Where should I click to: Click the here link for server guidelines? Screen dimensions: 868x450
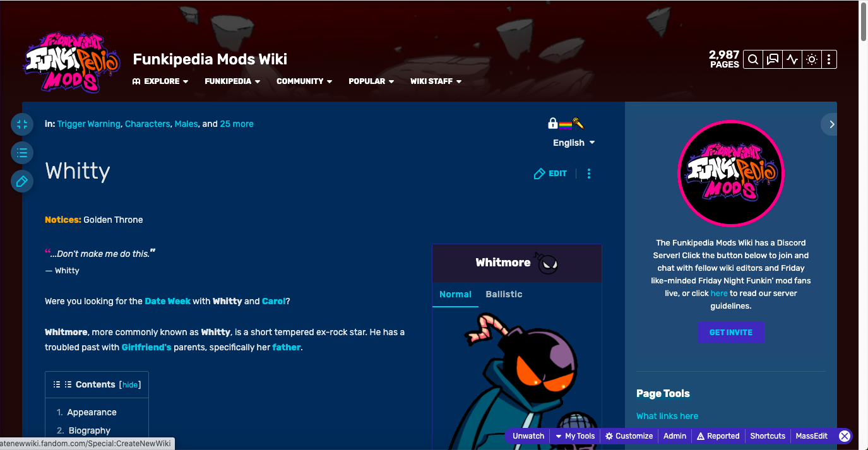click(719, 293)
